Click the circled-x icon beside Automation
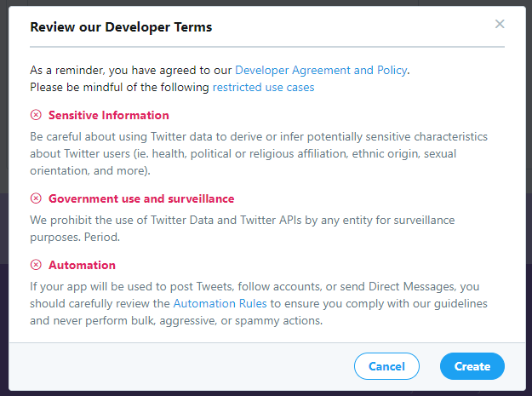The height and width of the screenshot is (396, 532). pos(36,265)
